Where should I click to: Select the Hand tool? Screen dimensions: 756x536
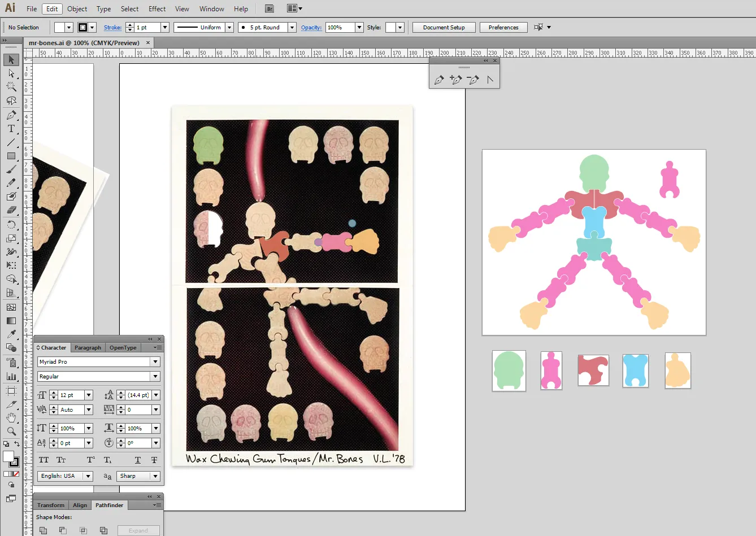point(11,418)
